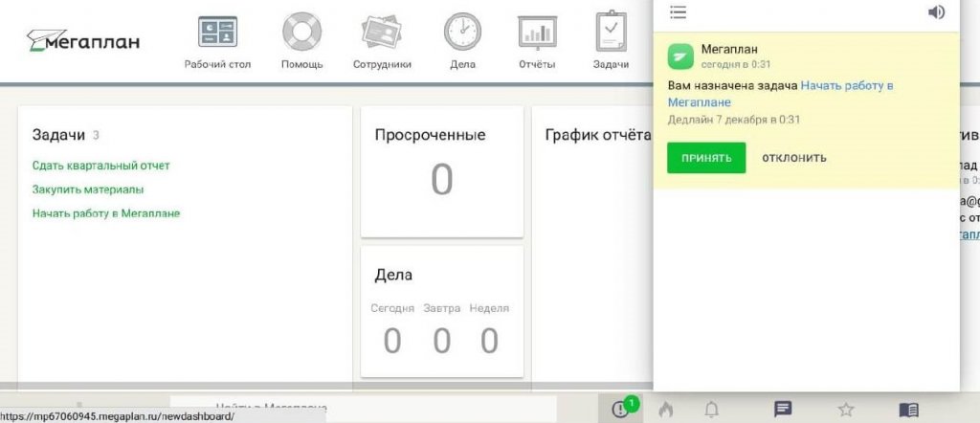Open the chat messages icon
This screenshot has height=423, width=980.
point(783,410)
